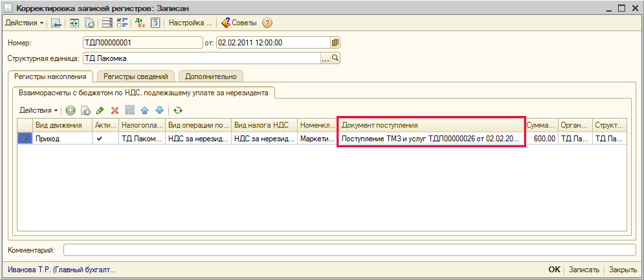Toggle the Активность checkmark in the row
644x280 pixels.
(99, 139)
